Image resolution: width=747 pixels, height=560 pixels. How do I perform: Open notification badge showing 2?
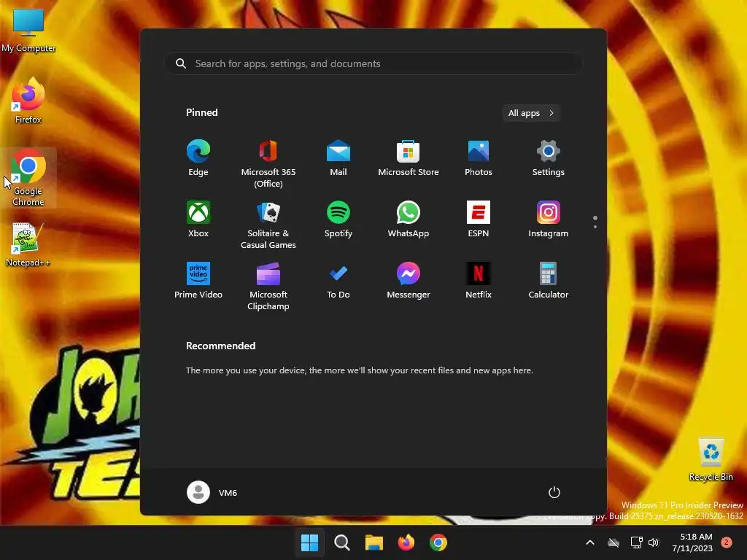tap(727, 542)
